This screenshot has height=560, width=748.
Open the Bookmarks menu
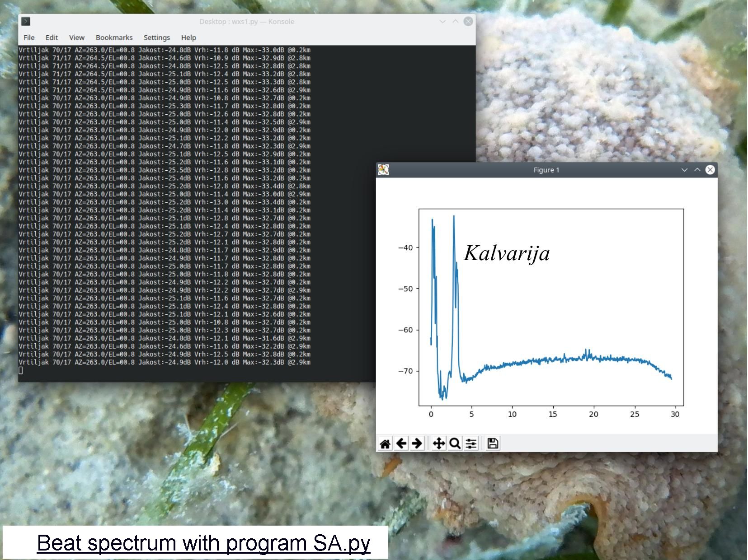coord(114,37)
